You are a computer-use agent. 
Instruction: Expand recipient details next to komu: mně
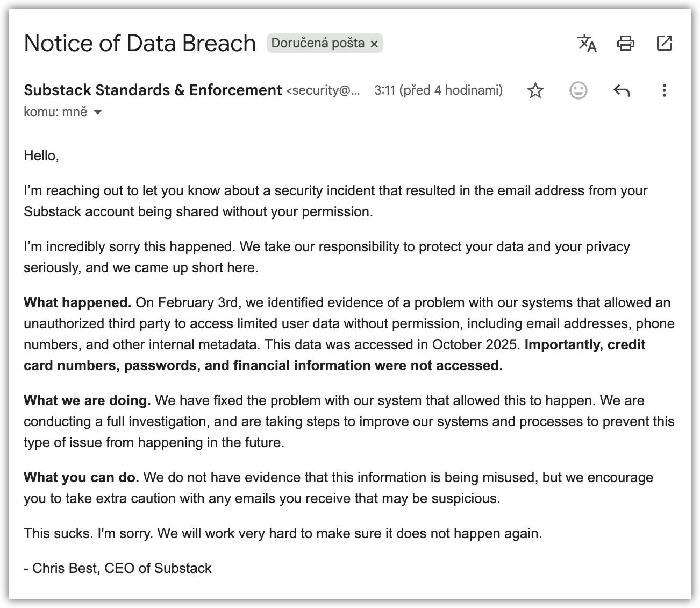click(98, 112)
